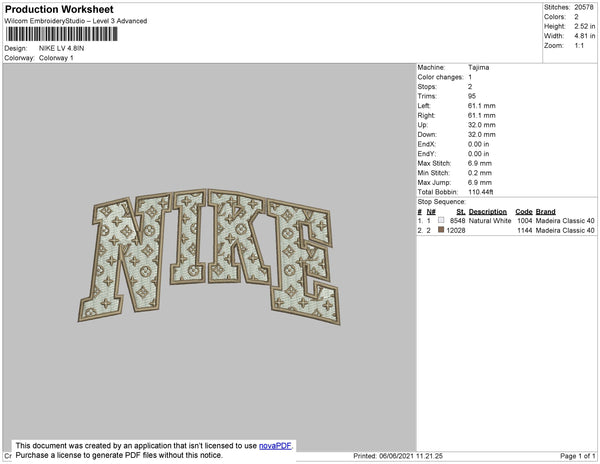600x464 pixels.
Task: Select thread code '1004'
Action: pyautogui.click(x=525, y=221)
